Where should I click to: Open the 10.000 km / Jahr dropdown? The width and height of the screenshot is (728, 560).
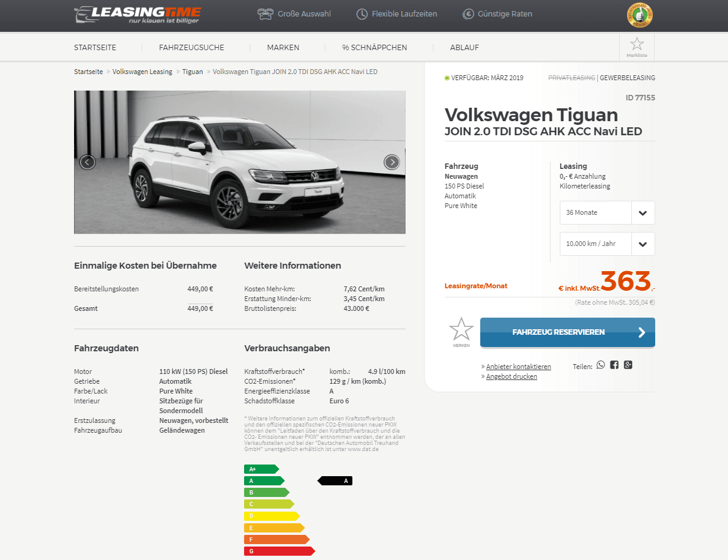click(607, 244)
